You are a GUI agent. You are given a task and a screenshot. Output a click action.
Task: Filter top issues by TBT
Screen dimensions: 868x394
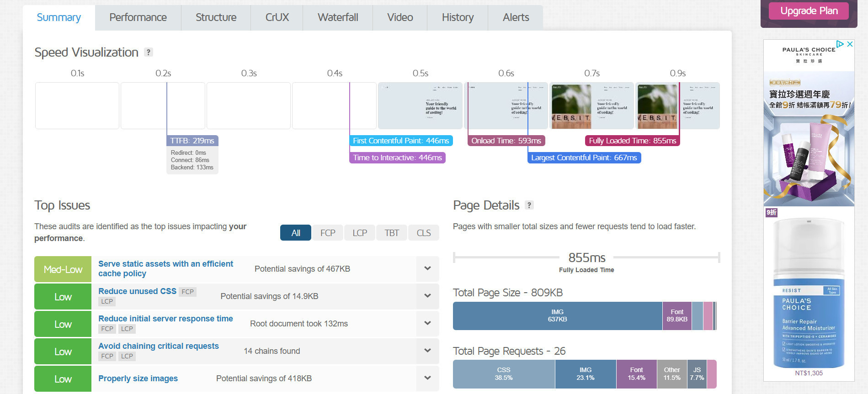click(x=392, y=233)
